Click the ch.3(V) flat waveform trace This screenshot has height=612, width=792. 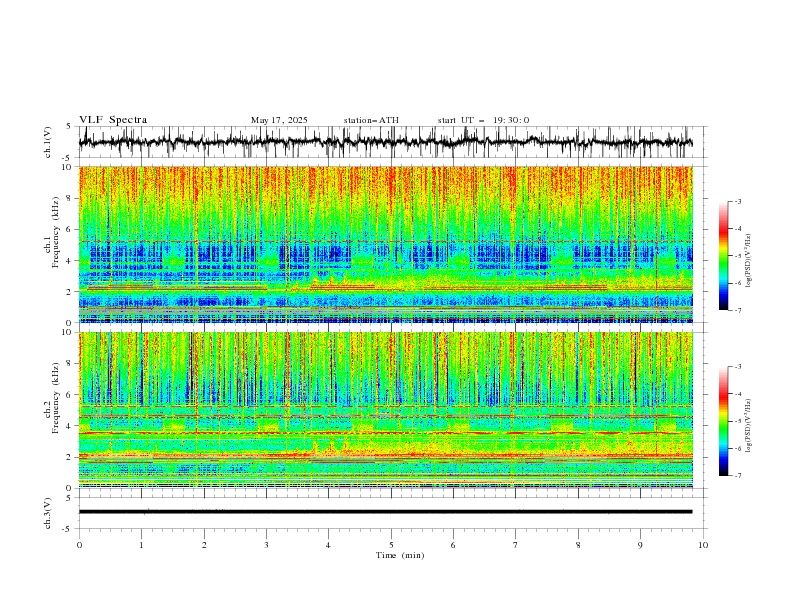pos(385,512)
